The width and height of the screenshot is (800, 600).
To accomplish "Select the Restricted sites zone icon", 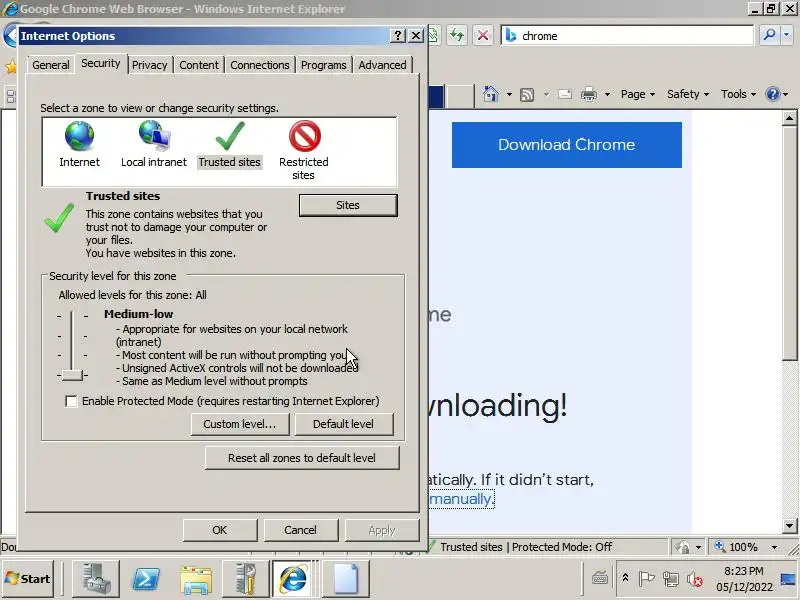I will [x=304, y=136].
